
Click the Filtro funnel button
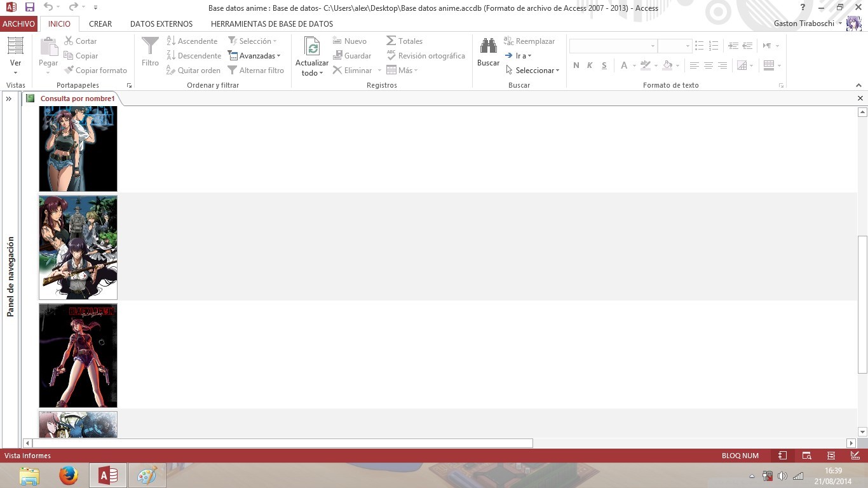click(150, 51)
